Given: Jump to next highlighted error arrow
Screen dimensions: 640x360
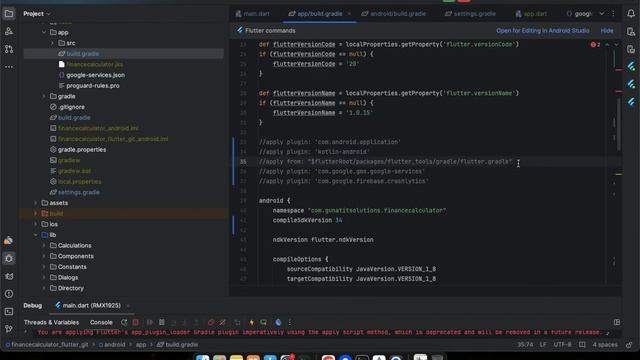Looking at the screenshot, I should 616,44.
